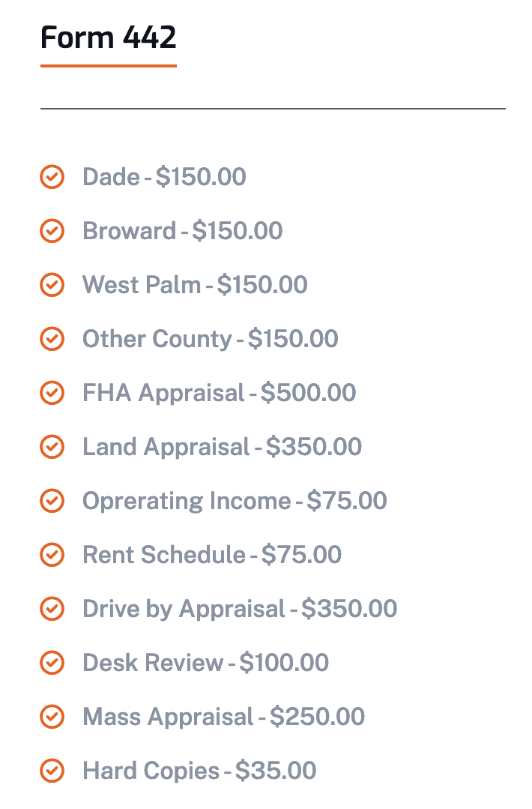Click the check icon for Other County
The height and width of the screenshot is (809, 532).
coord(52,339)
